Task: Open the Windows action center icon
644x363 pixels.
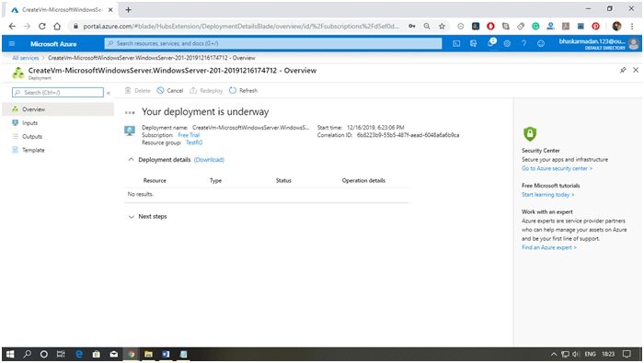Action: 627,354
